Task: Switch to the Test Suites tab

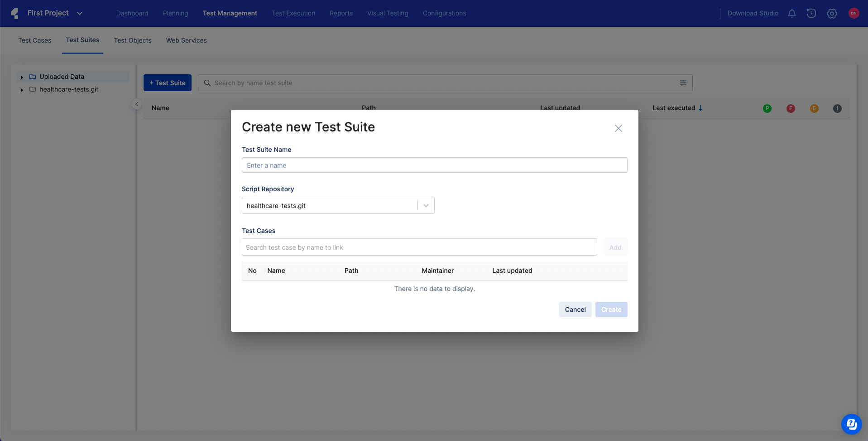Action: [82, 40]
